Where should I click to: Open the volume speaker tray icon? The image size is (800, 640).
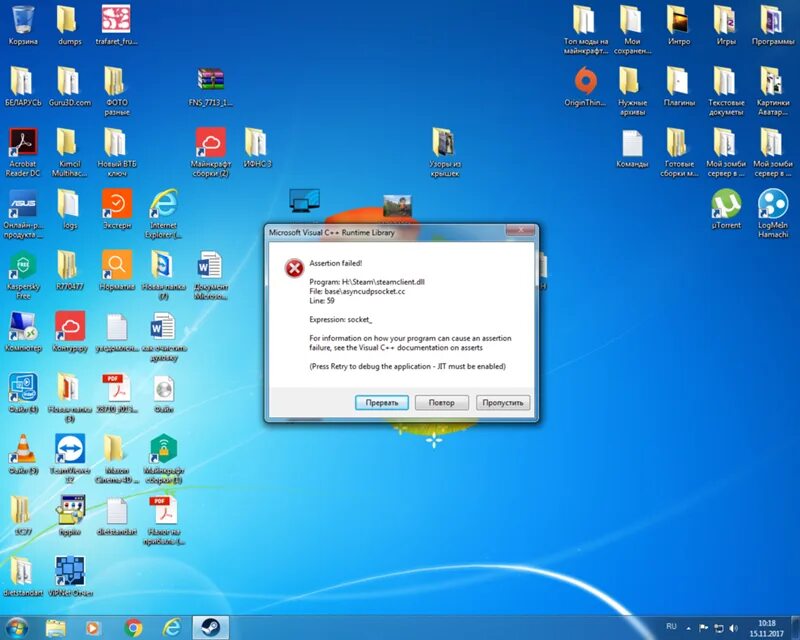tap(734, 628)
